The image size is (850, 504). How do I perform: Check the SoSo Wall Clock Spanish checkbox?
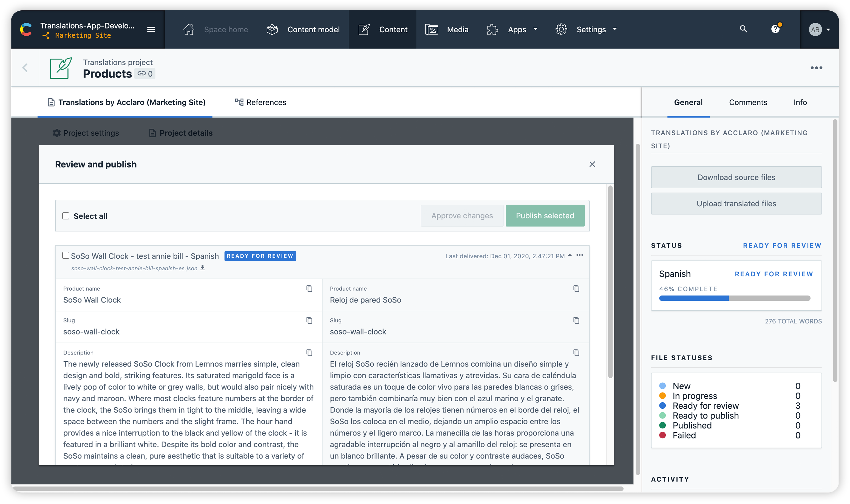(x=66, y=256)
